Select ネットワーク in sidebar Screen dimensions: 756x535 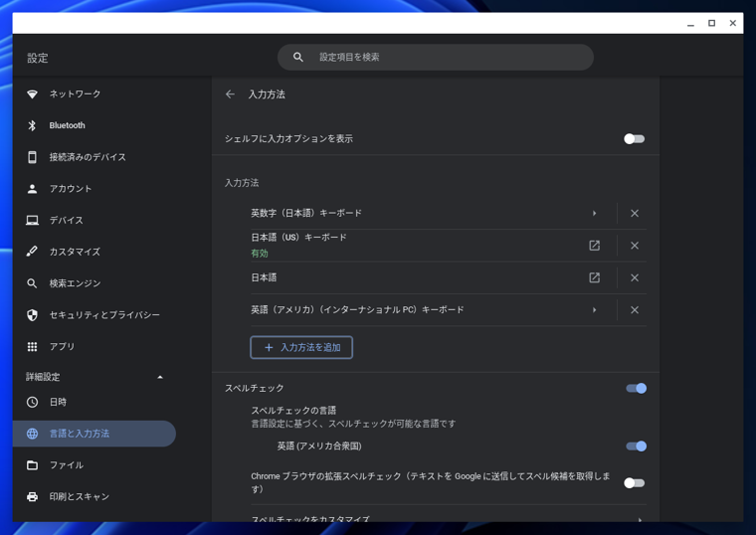pos(75,94)
